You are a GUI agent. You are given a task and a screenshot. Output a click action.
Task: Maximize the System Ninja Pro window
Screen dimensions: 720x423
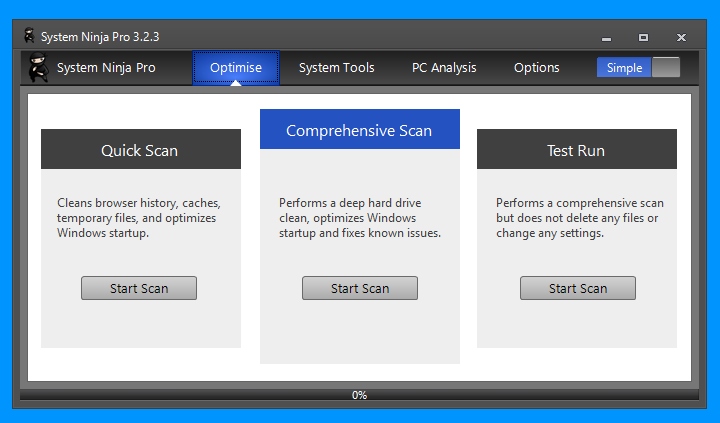643,38
